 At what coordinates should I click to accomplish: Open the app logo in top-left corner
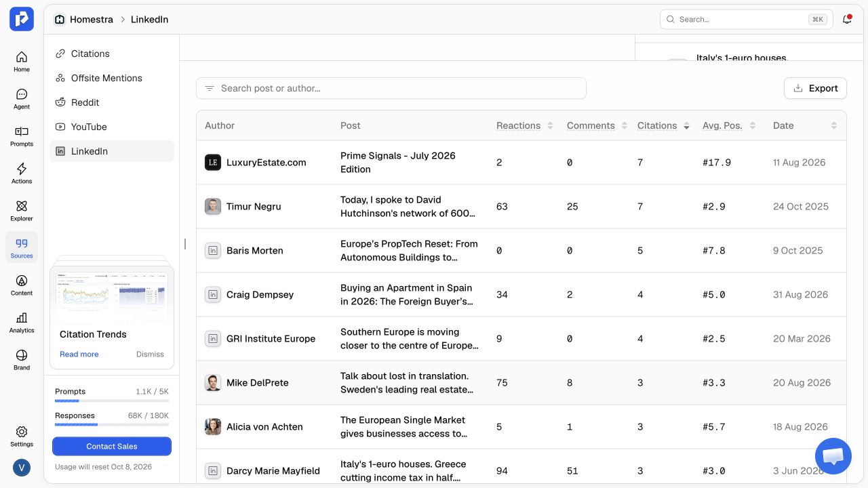tap(22, 19)
